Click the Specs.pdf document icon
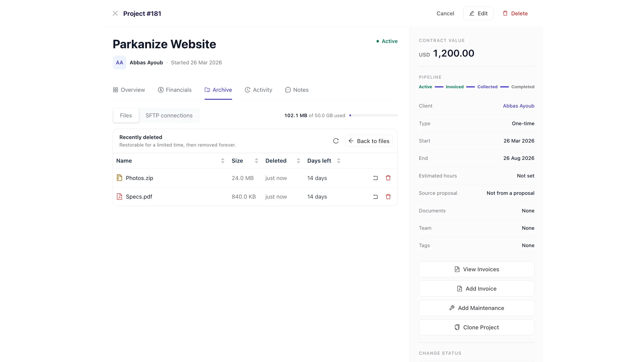644x362 pixels. (x=119, y=197)
